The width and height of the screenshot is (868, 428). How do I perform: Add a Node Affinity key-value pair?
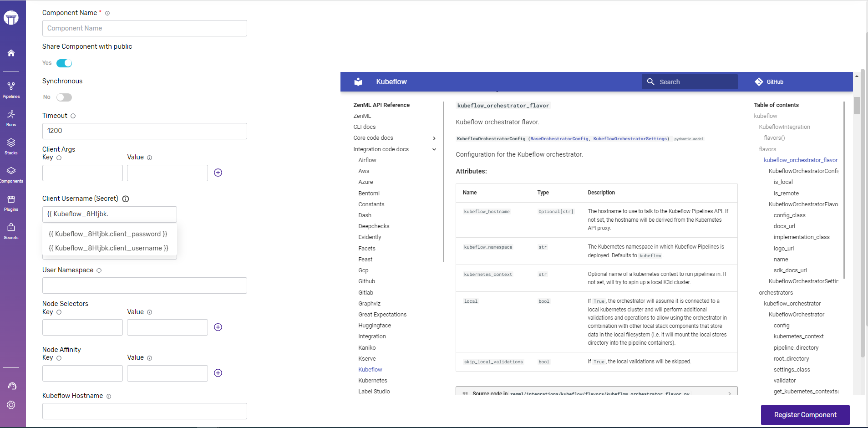[x=218, y=373]
